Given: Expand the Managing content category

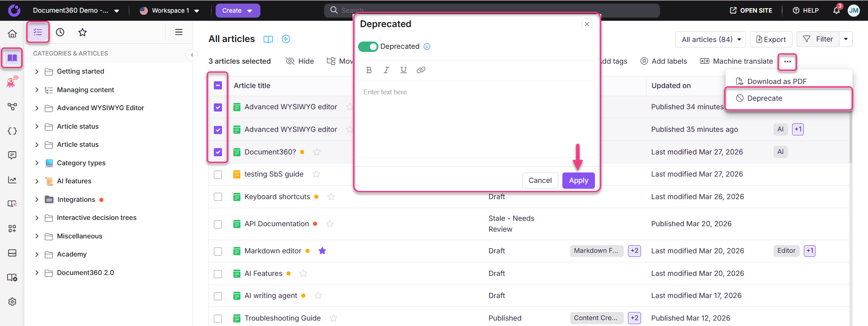Looking at the screenshot, I should pyautogui.click(x=37, y=90).
